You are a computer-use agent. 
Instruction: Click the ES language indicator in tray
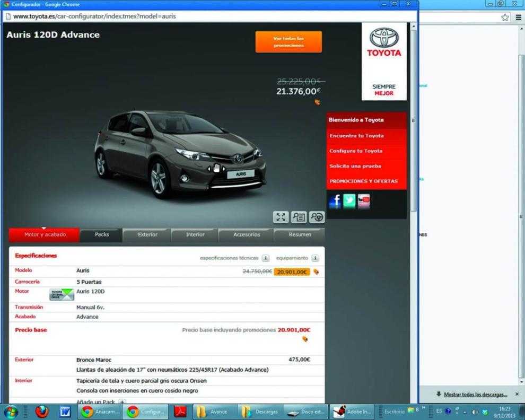pyautogui.click(x=439, y=412)
